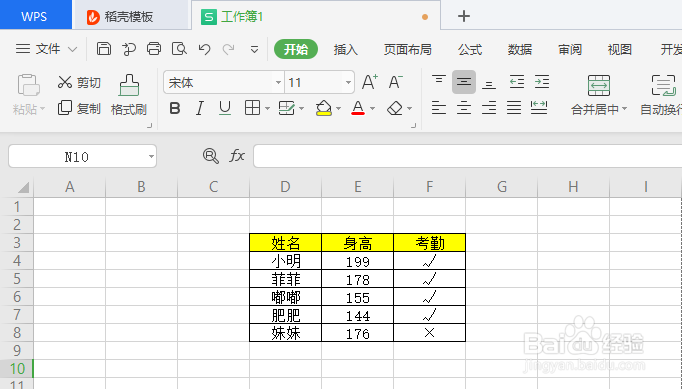Open Print Preview icon

(179, 49)
